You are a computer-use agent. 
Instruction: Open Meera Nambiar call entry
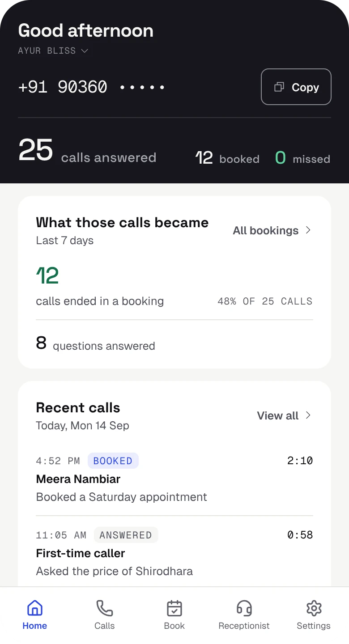[174, 479]
